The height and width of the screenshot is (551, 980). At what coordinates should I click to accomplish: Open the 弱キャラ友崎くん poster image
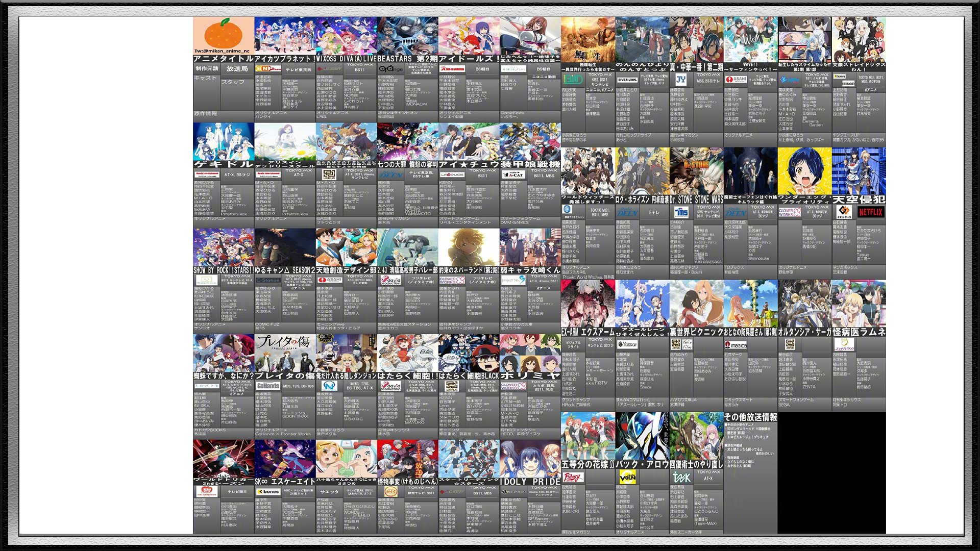pyautogui.click(x=530, y=247)
